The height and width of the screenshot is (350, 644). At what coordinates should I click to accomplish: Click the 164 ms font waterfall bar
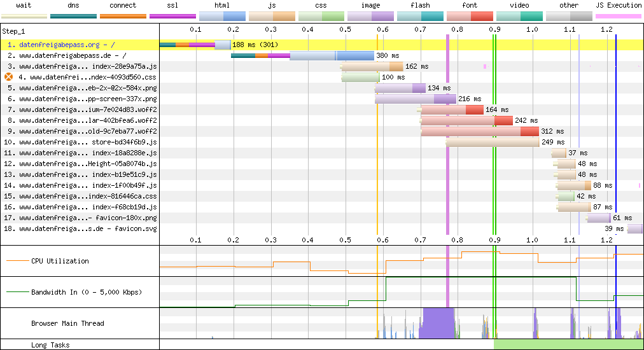[451, 109]
